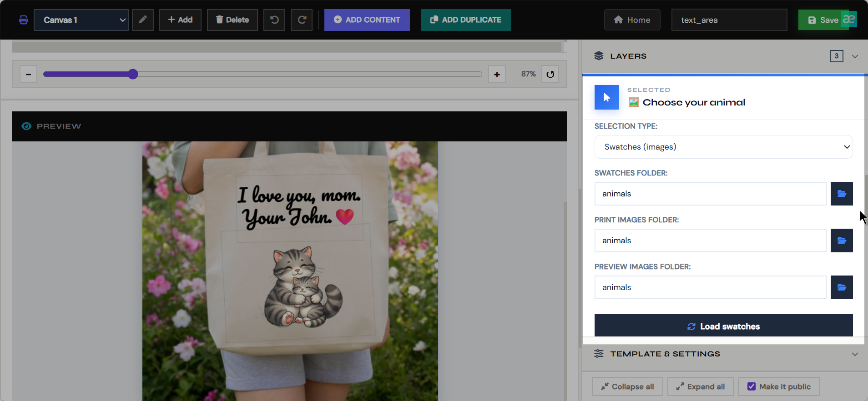Browse for the swatches folder

click(x=842, y=194)
